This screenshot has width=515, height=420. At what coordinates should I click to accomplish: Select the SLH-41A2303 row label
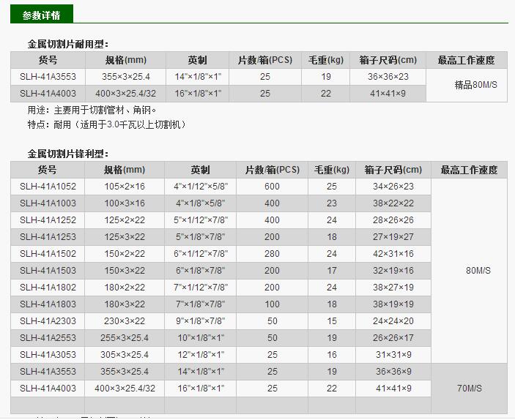48,321
